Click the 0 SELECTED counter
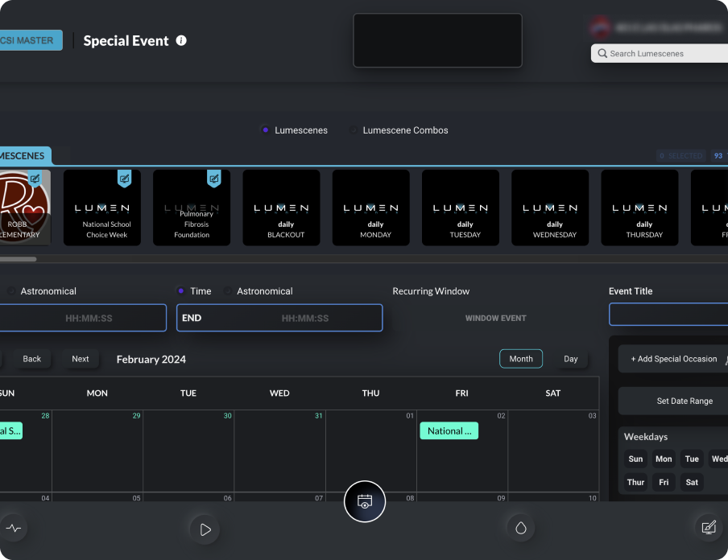The height and width of the screenshot is (560, 728). pos(681,155)
